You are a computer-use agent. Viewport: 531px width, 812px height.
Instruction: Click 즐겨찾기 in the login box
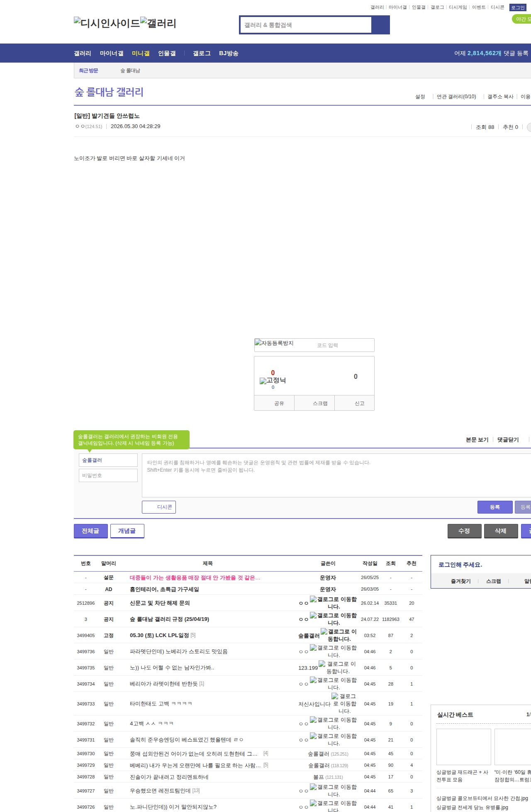(x=461, y=581)
